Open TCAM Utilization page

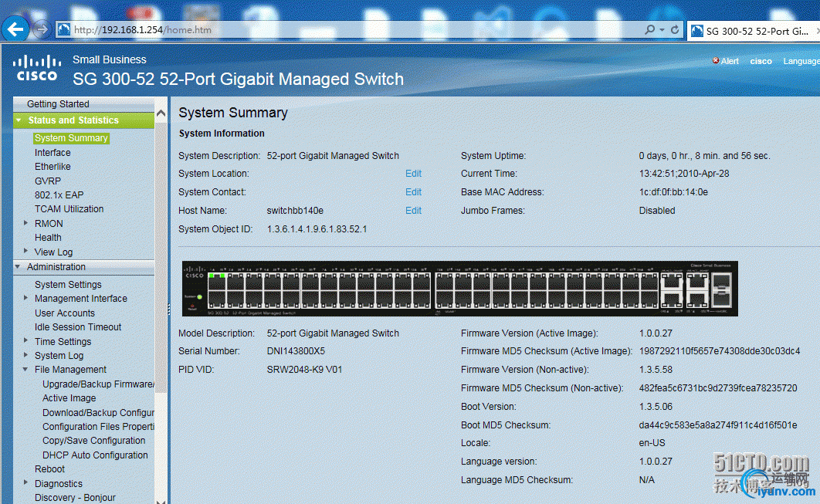coord(69,209)
